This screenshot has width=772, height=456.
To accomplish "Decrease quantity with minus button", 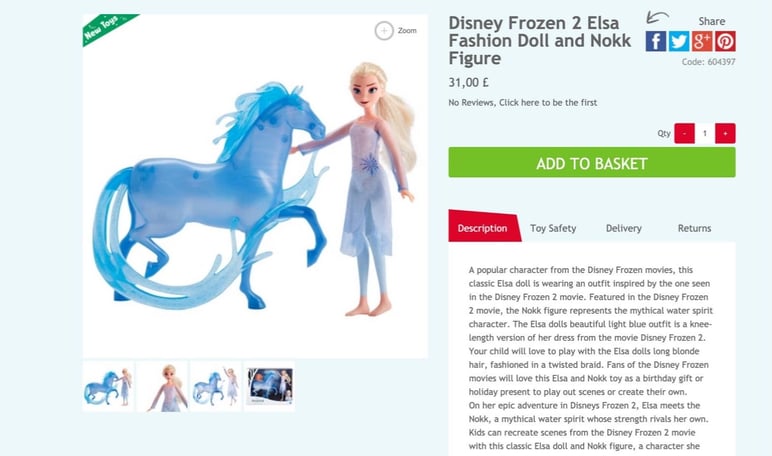I will pos(684,133).
